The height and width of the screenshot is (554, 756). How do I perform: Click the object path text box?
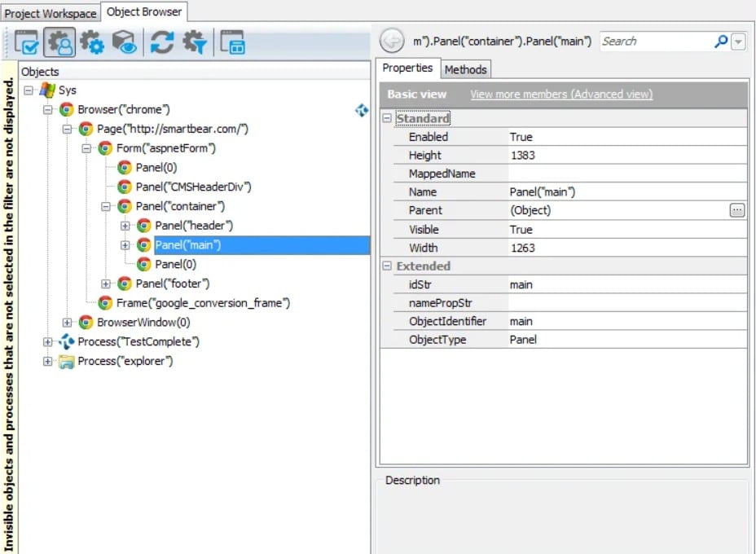(502, 42)
